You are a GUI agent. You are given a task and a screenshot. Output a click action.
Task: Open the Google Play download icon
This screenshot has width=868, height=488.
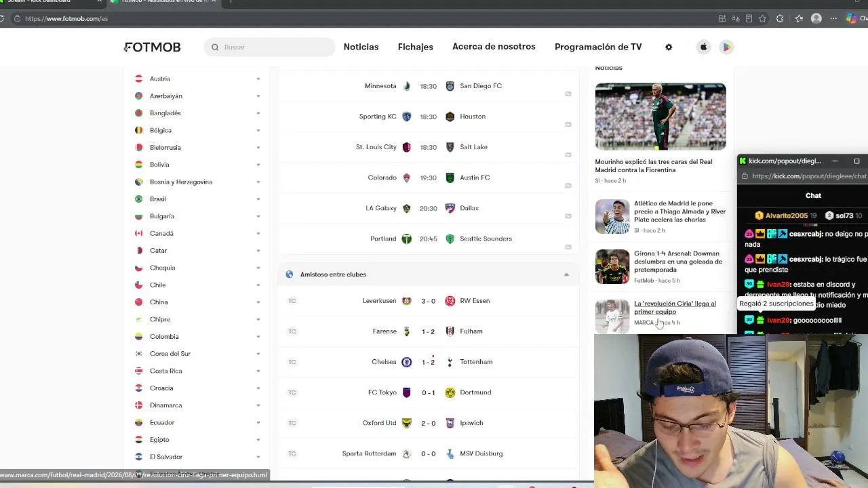726,47
